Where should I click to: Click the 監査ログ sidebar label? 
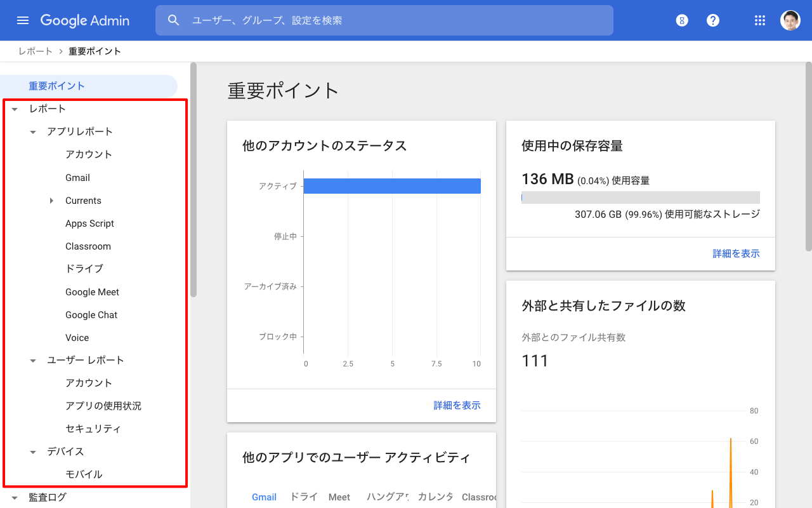click(48, 497)
